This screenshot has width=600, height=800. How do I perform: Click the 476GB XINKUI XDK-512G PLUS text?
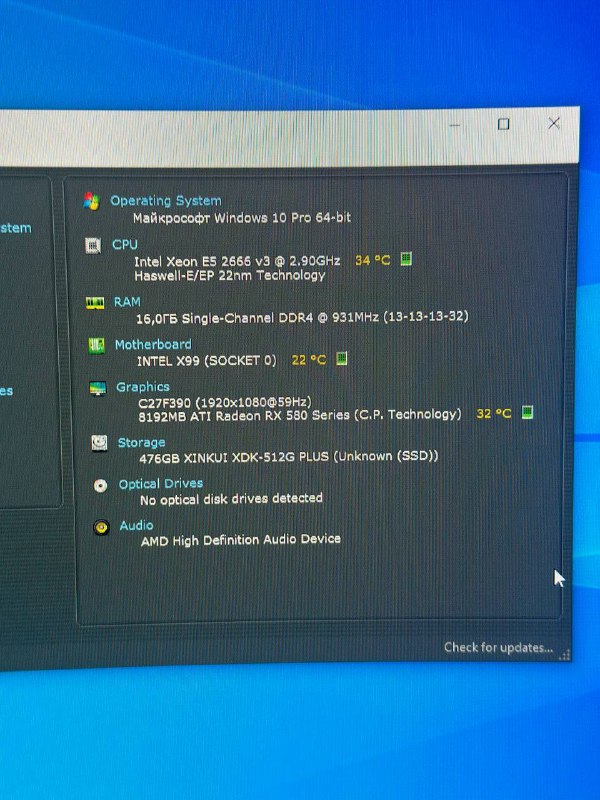coord(289,457)
